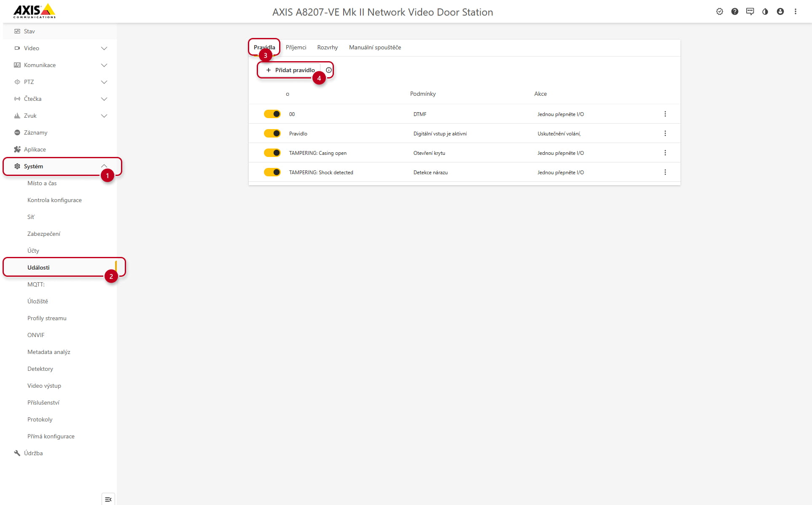Open options for TAMPERING: Casing open

pos(665,153)
